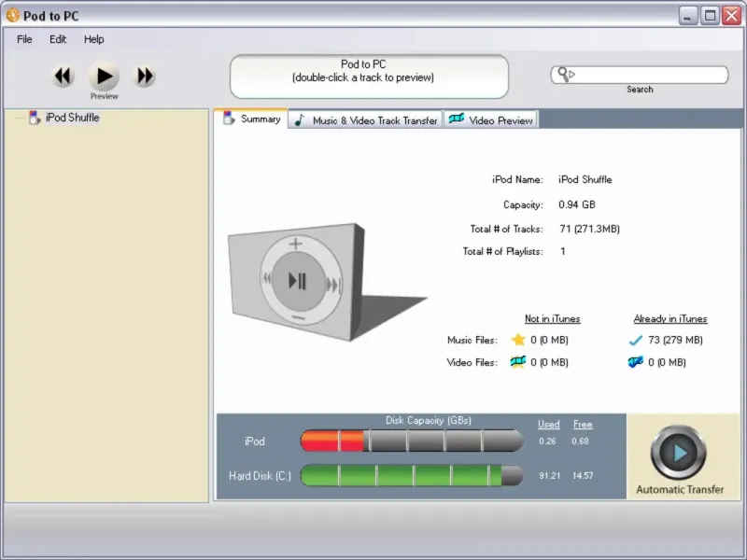
Task: Click inside the Search input field
Action: (x=649, y=75)
